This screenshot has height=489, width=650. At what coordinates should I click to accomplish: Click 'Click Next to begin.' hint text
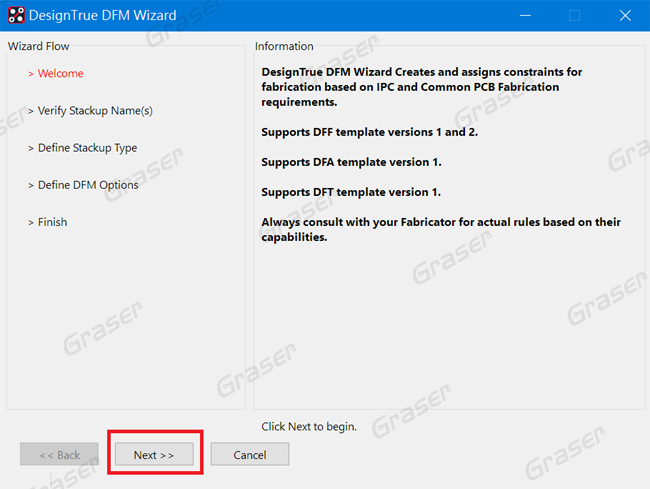(309, 426)
